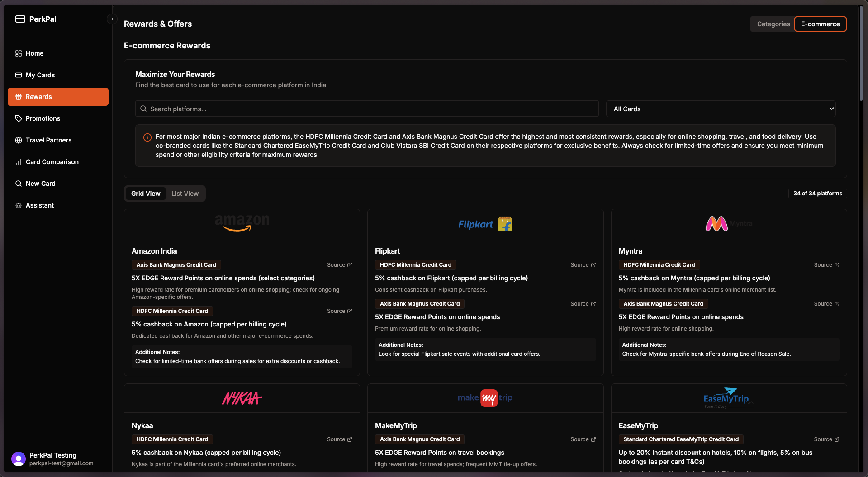Image resolution: width=868 pixels, height=477 pixels.
Task: Click the Promotions tag icon
Action: pyautogui.click(x=19, y=118)
